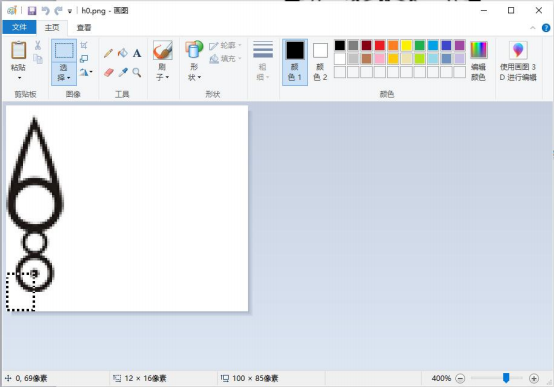Switch to the Home tab
Image resolution: width=554 pixels, height=387 pixels.
point(52,27)
